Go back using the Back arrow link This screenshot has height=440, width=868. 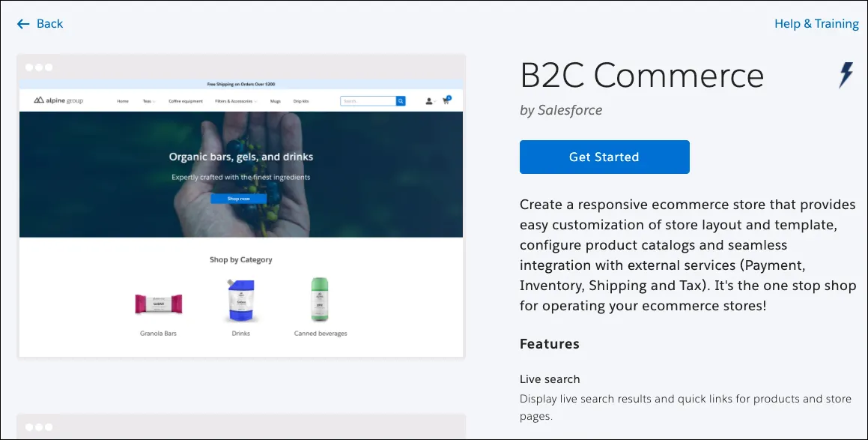click(40, 24)
